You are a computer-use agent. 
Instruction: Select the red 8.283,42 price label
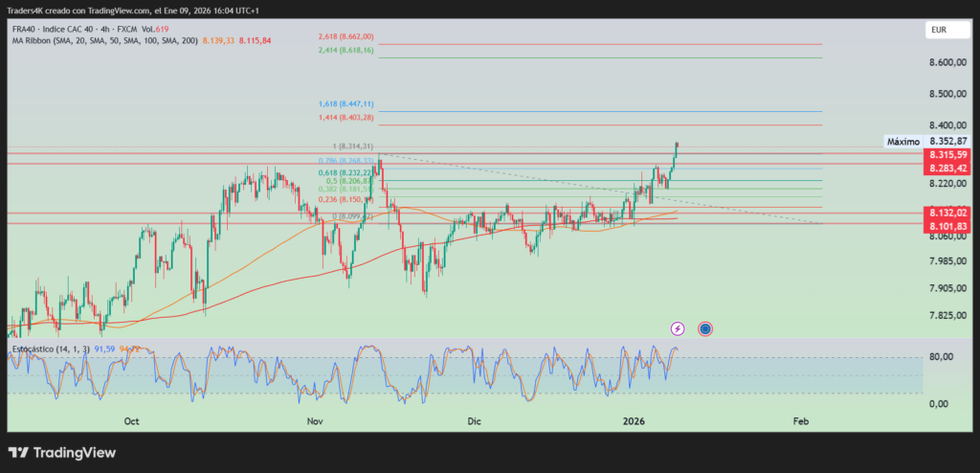[x=947, y=169]
